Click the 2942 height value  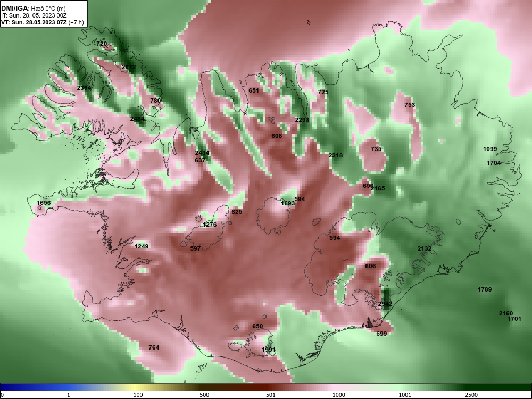coord(385,304)
